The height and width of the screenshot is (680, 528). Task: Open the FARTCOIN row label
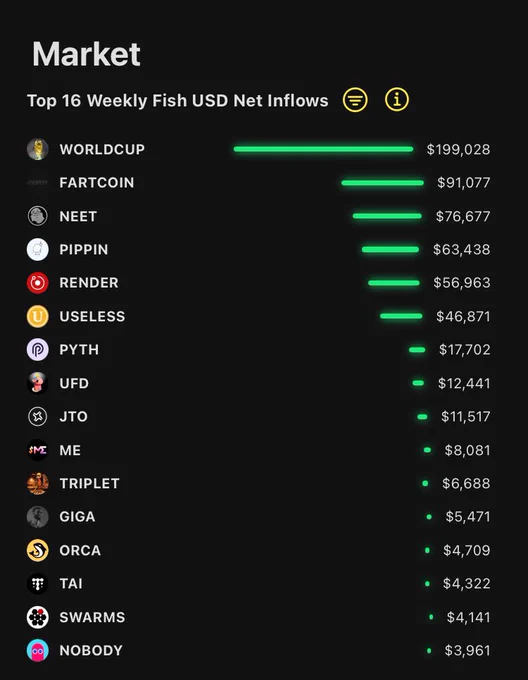[x=97, y=183]
